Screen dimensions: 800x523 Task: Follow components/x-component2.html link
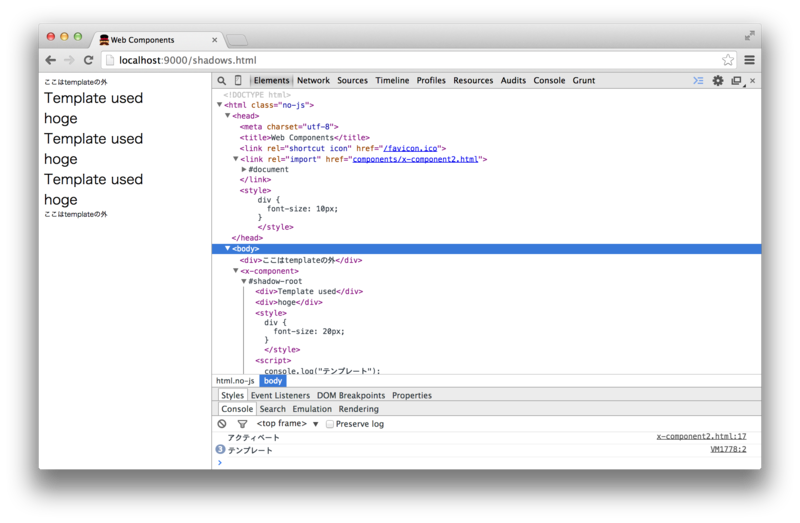pos(415,159)
